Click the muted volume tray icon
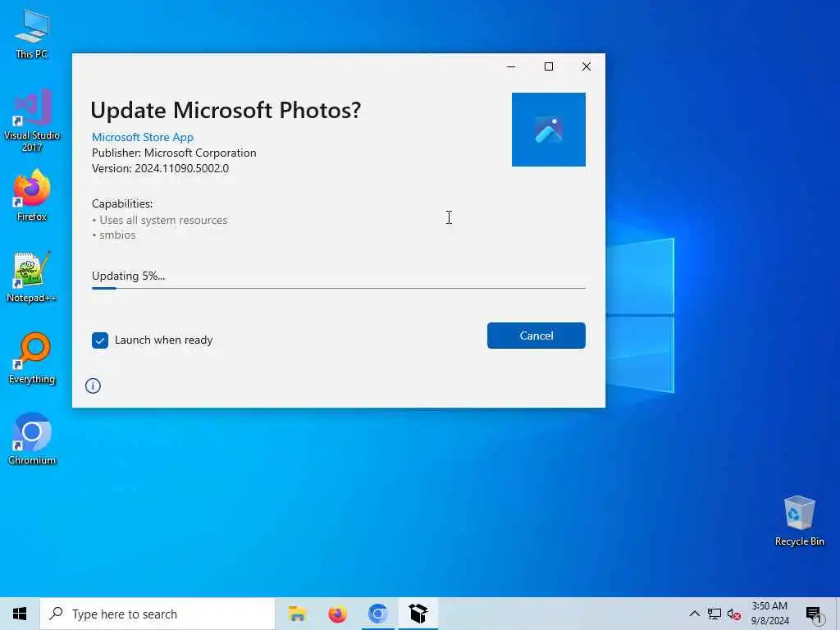The width and height of the screenshot is (840, 630). [x=734, y=614]
